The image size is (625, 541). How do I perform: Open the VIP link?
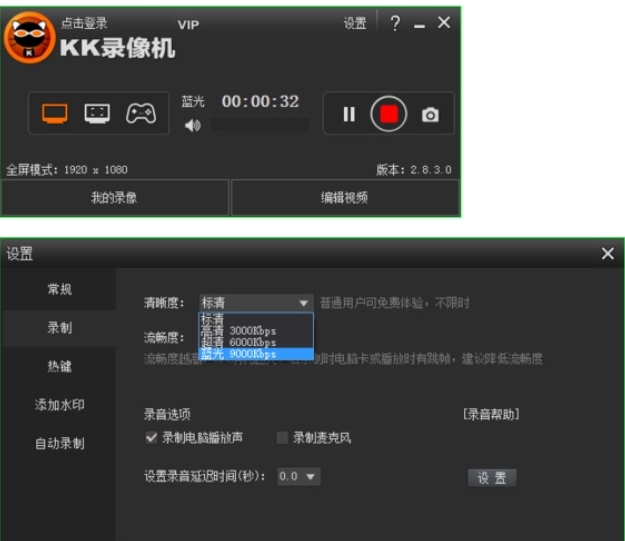coord(188,25)
